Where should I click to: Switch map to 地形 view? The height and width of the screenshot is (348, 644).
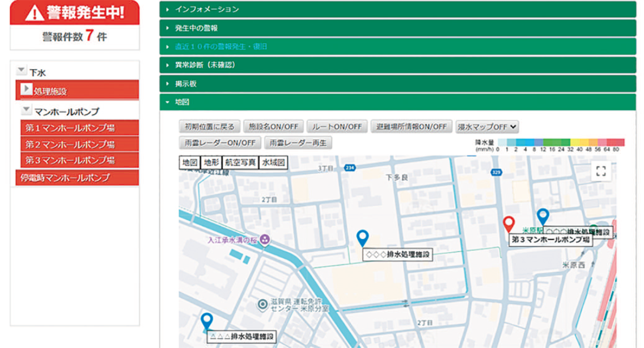pos(211,162)
